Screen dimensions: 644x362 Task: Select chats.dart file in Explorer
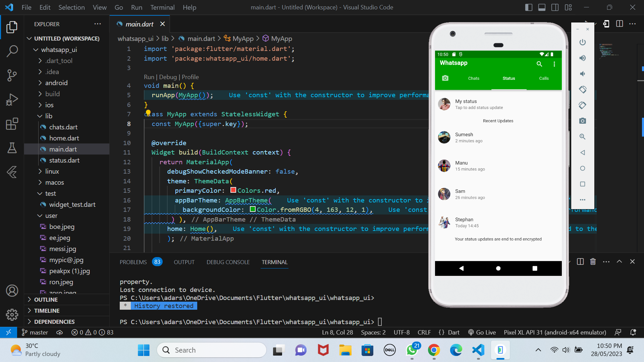[x=63, y=127]
